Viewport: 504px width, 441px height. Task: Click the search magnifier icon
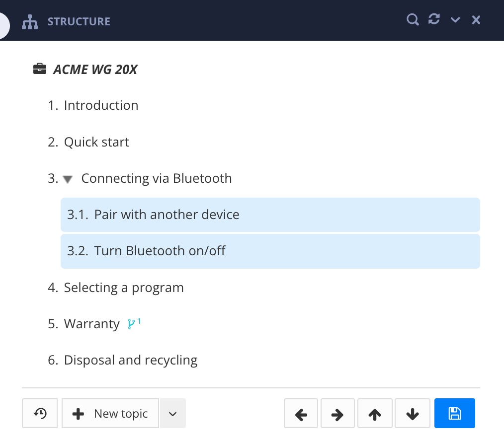(413, 20)
